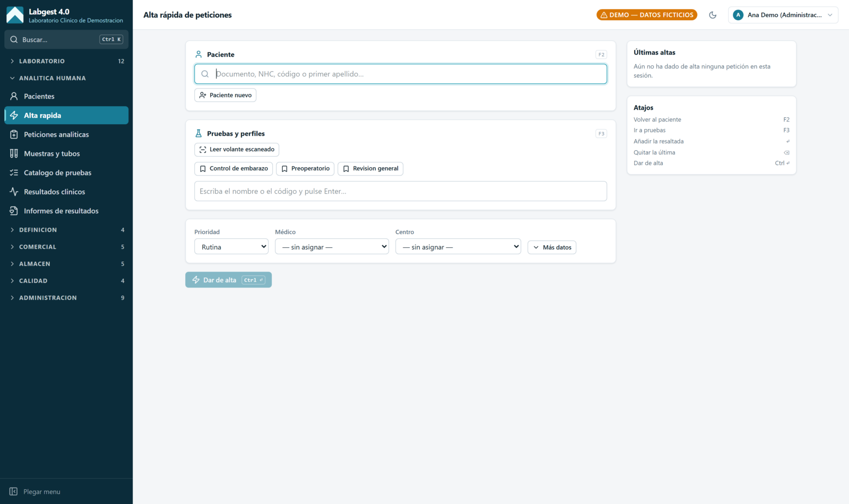Expand the ADMINISTRACION section

point(66,298)
